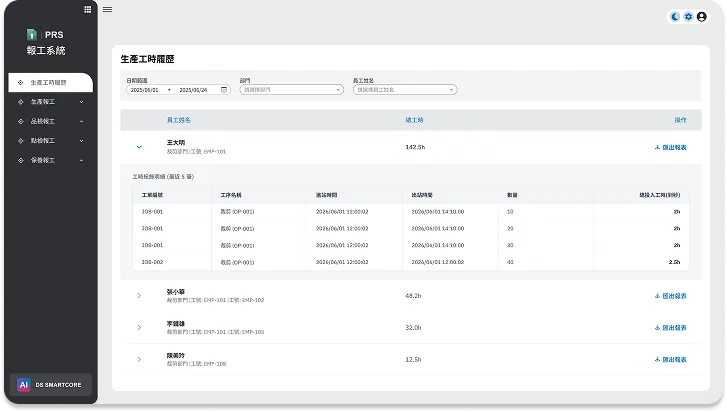The image size is (727, 412).
Task: Click the green PRS logo icon
Action: pos(32,35)
